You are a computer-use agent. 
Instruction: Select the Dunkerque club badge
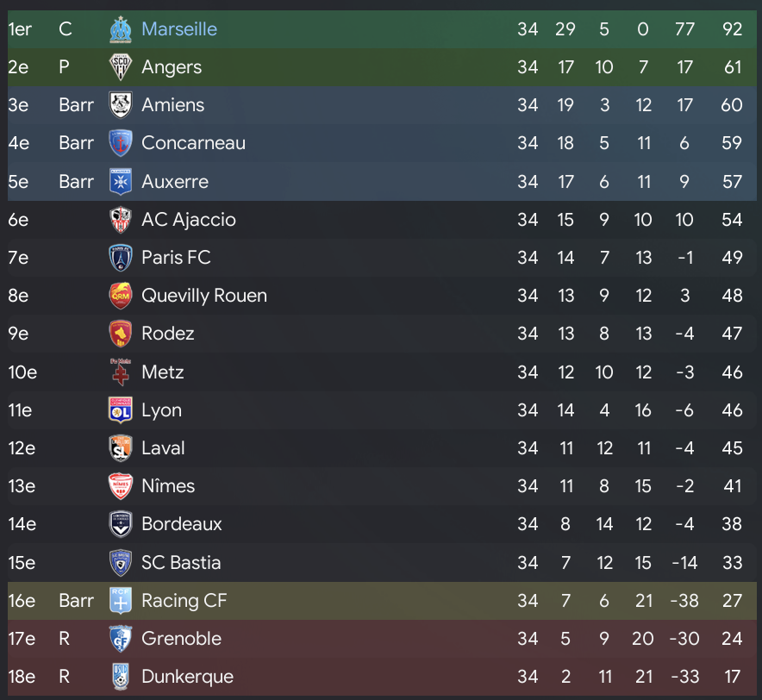pyautogui.click(x=120, y=677)
